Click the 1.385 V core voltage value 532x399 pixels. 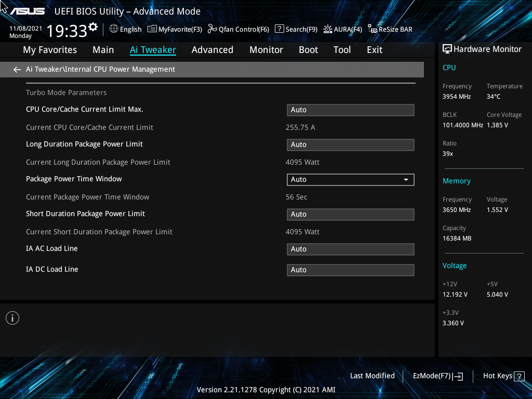click(x=497, y=125)
